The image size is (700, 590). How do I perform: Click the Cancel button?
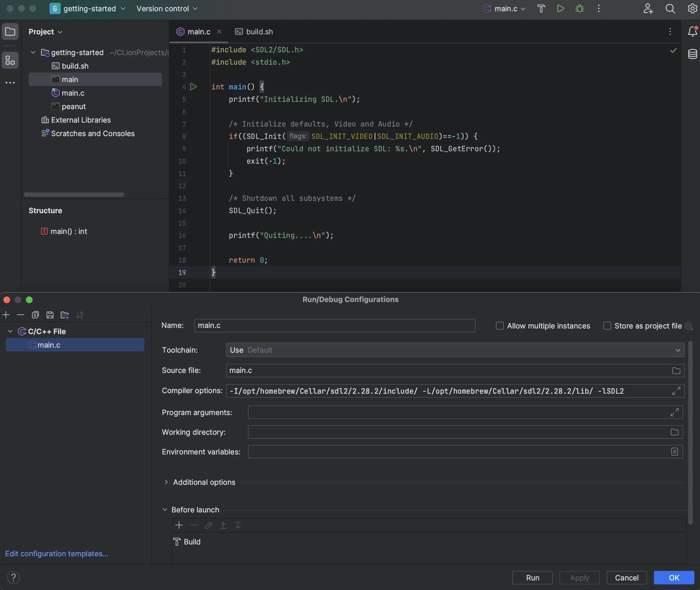click(x=626, y=578)
